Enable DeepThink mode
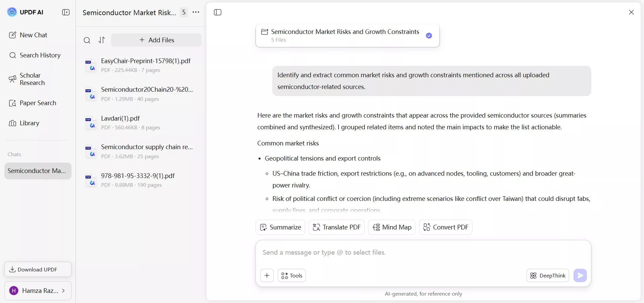Screen dimensions: 644x303 [547, 275]
